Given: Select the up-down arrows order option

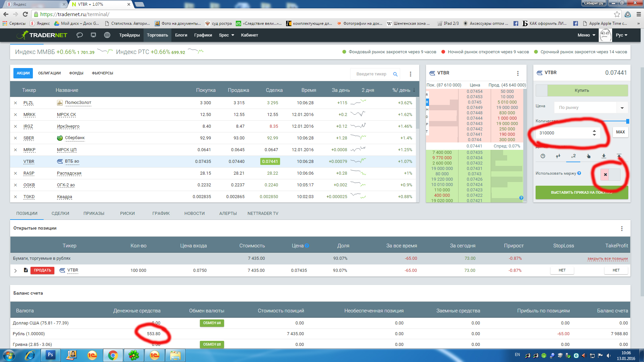Looking at the screenshot, I should pos(558,156).
